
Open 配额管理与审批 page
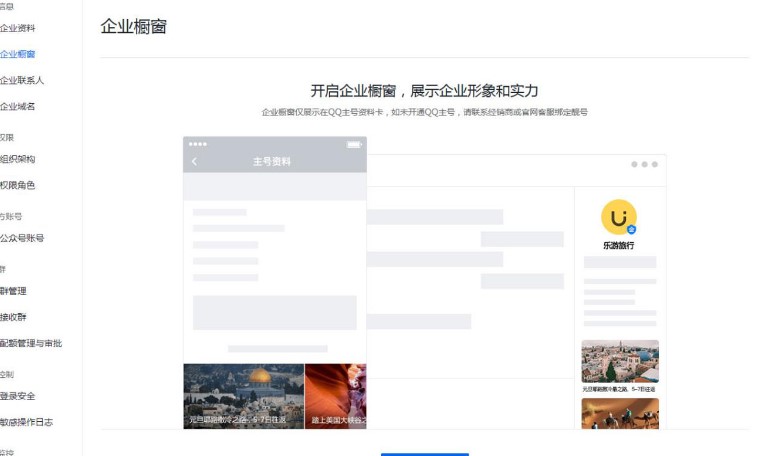pyautogui.click(x=31, y=343)
